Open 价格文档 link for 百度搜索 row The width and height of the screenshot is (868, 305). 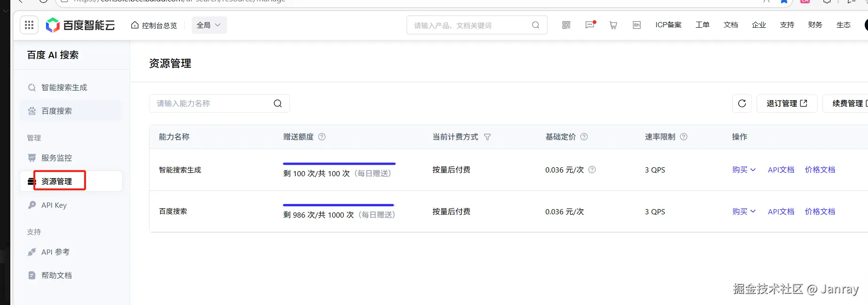pos(820,211)
